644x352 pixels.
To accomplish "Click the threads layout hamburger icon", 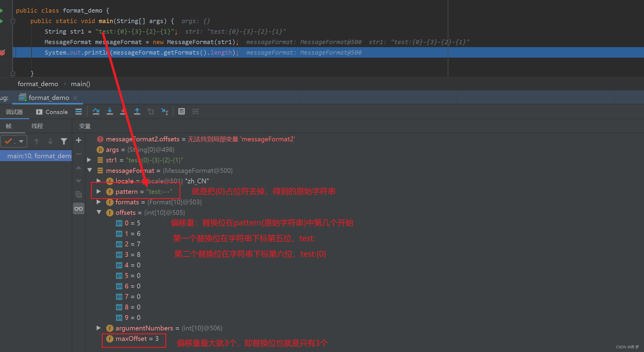I will click(79, 112).
